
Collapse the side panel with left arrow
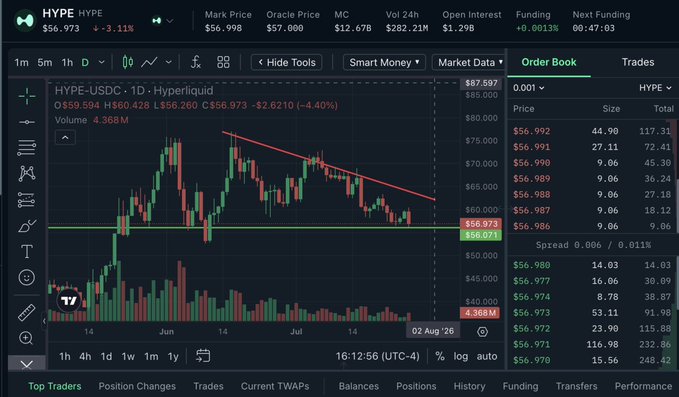point(44,321)
